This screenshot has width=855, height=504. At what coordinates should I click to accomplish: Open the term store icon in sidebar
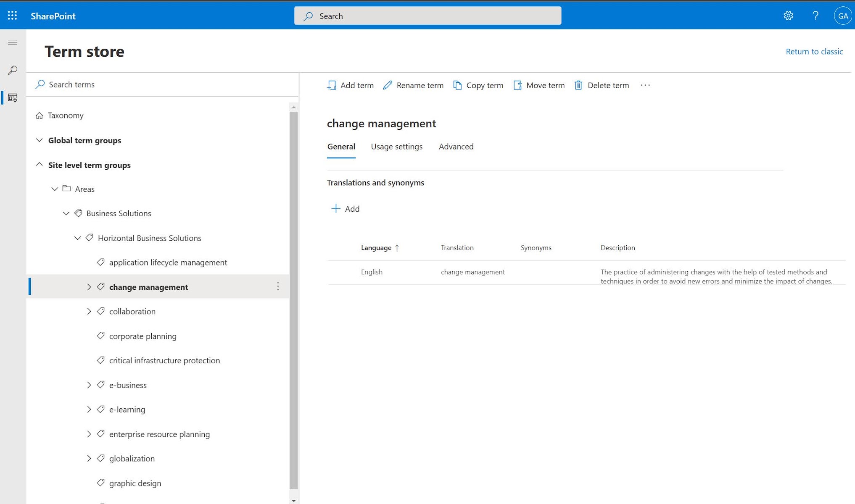[x=13, y=98]
